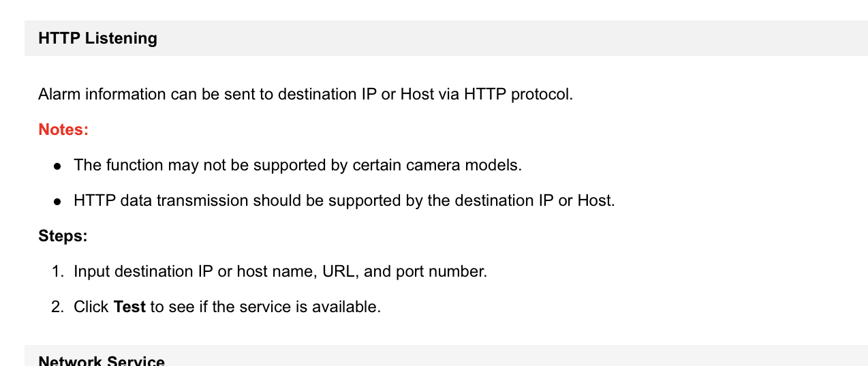
Task: Click the bold "Steps:" label
Action: [x=63, y=236]
